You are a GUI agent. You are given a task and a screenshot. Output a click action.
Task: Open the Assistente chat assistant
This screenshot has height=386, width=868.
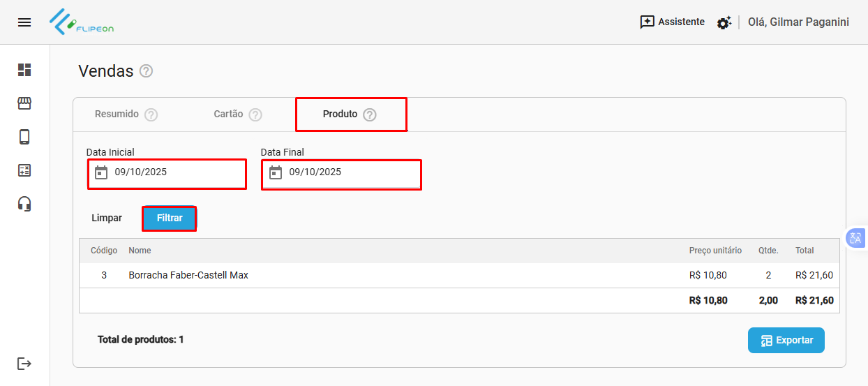tap(672, 22)
